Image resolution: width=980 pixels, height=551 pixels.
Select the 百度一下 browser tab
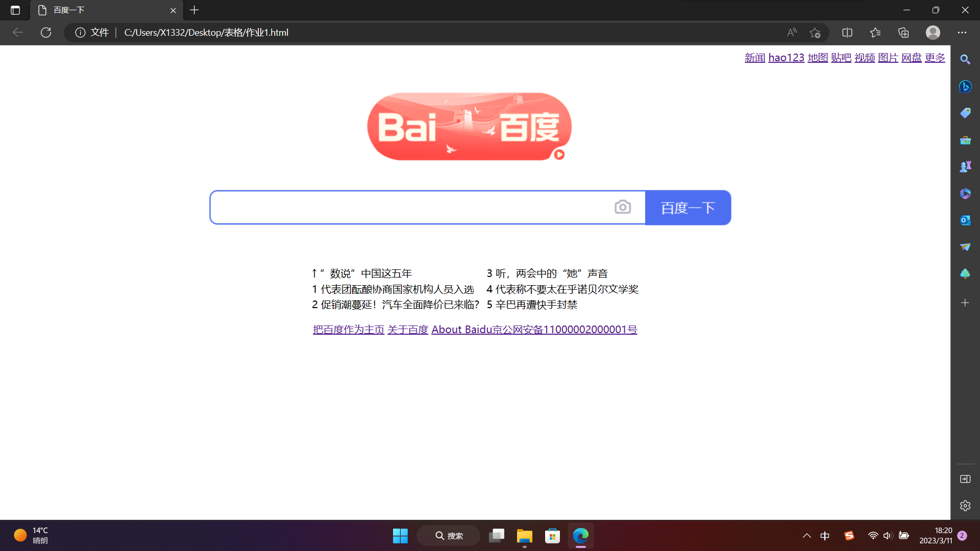point(107,10)
